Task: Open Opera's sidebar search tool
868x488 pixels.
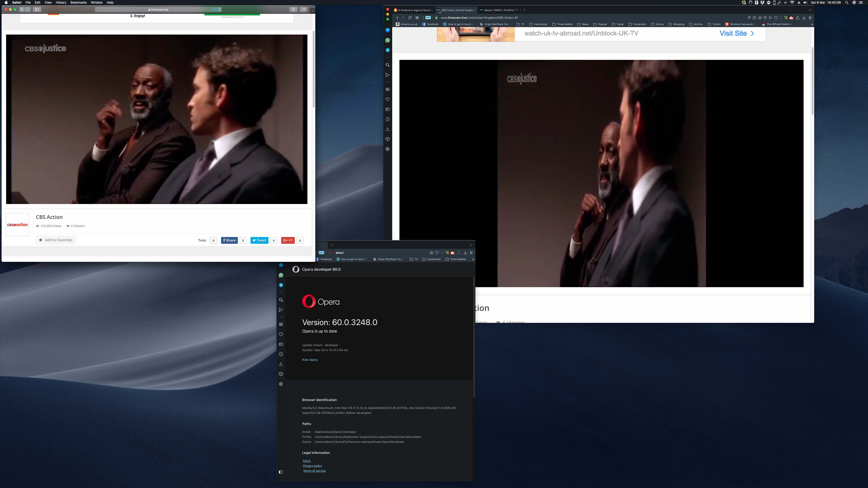Action: [387, 65]
